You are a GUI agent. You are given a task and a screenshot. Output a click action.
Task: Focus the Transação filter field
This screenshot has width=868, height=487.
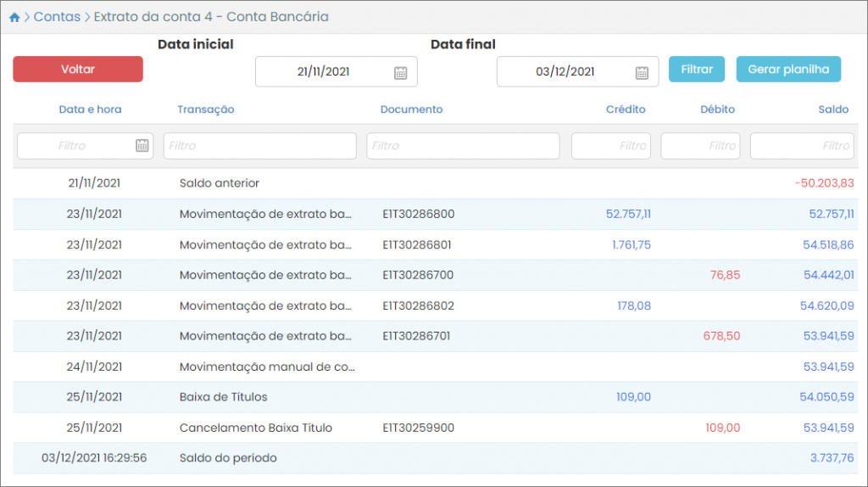point(259,146)
